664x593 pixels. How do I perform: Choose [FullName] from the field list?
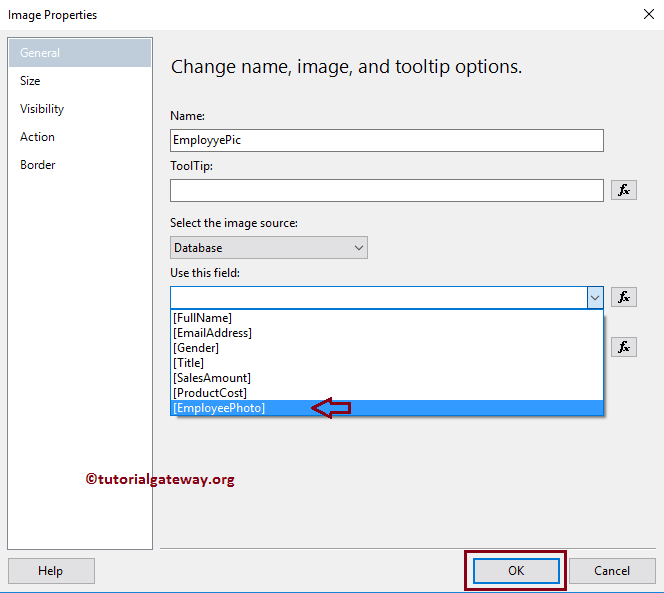pyautogui.click(x=387, y=318)
